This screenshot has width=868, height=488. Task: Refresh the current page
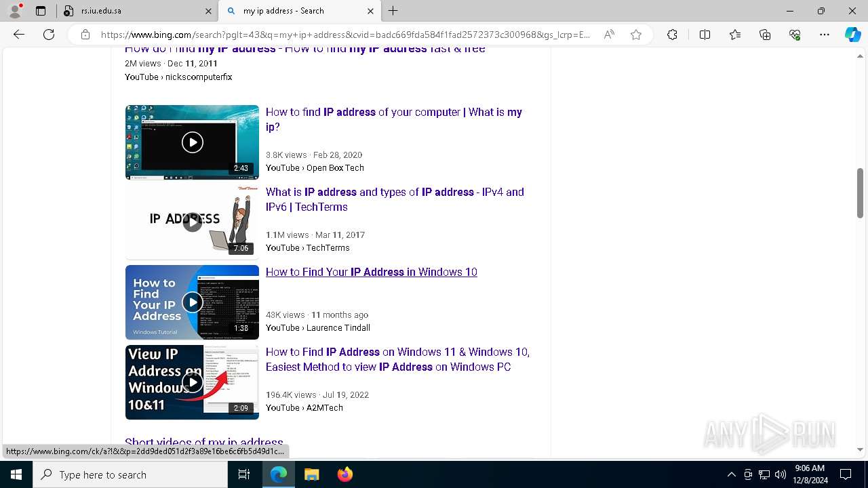(49, 35)
